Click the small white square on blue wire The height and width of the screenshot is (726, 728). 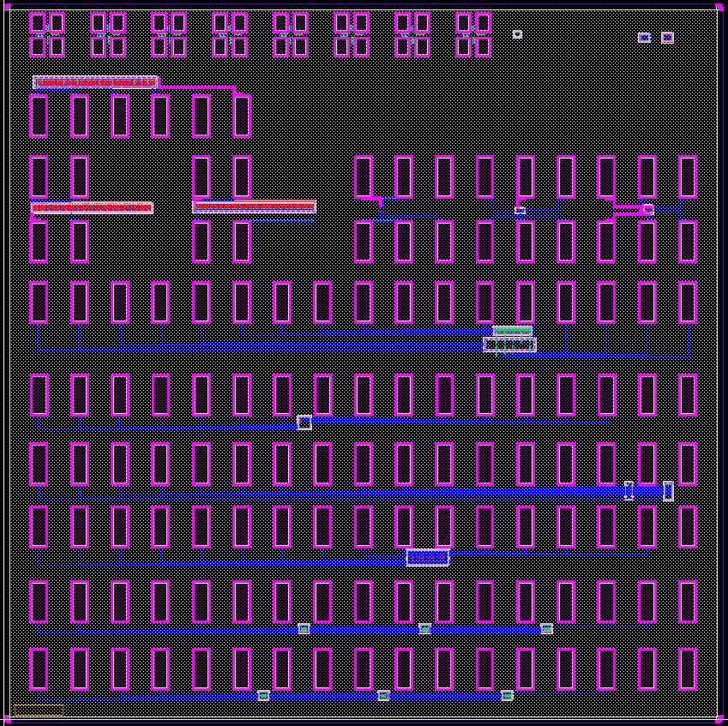point(304,422)
